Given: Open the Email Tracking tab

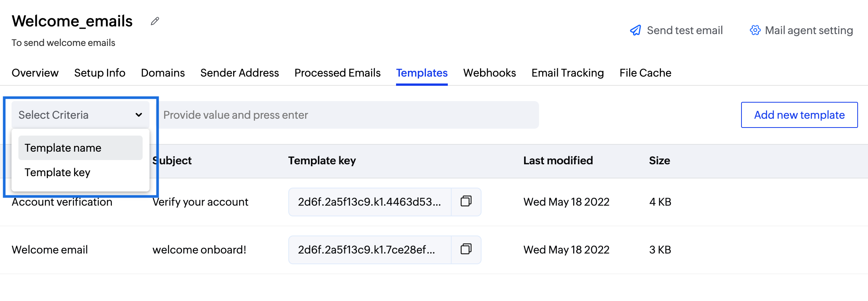Looking at the screenshot, I should click(568, 73).
